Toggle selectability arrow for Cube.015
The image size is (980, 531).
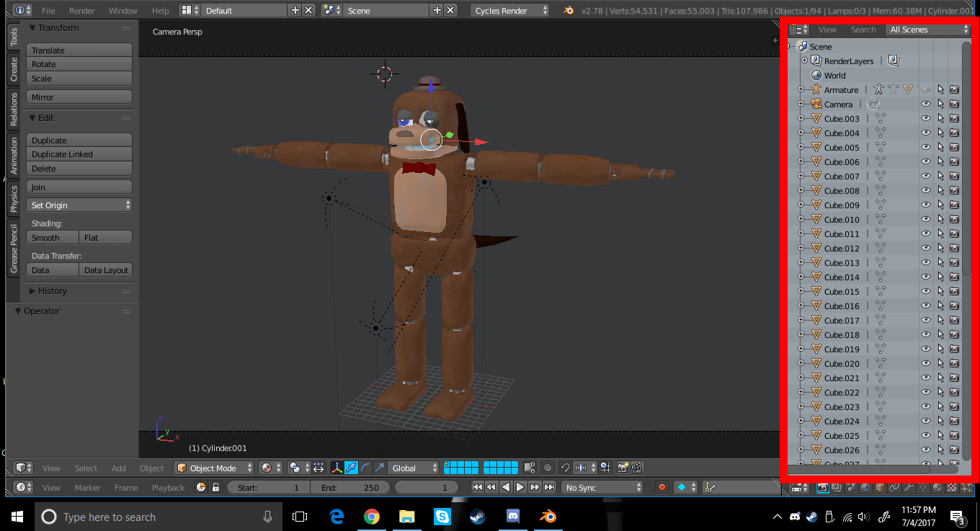941,291
